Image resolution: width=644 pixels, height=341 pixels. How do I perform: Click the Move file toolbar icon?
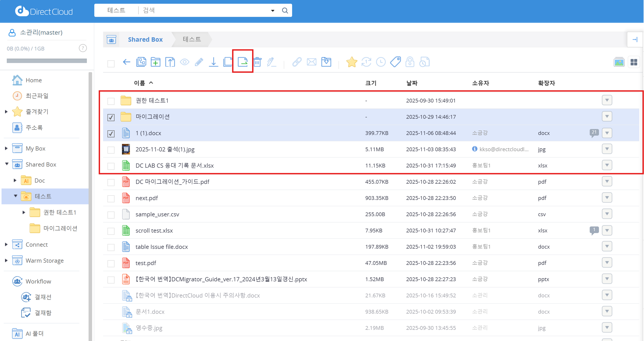click(x=243, y=62)
